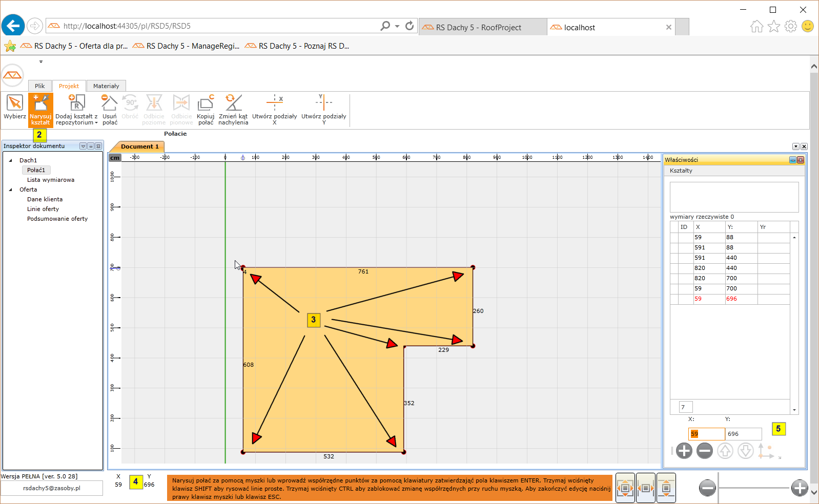Open Lista wymiarowa in document inspector
Viewport: 819px width, 504px height.
click(x=51, y=180)
